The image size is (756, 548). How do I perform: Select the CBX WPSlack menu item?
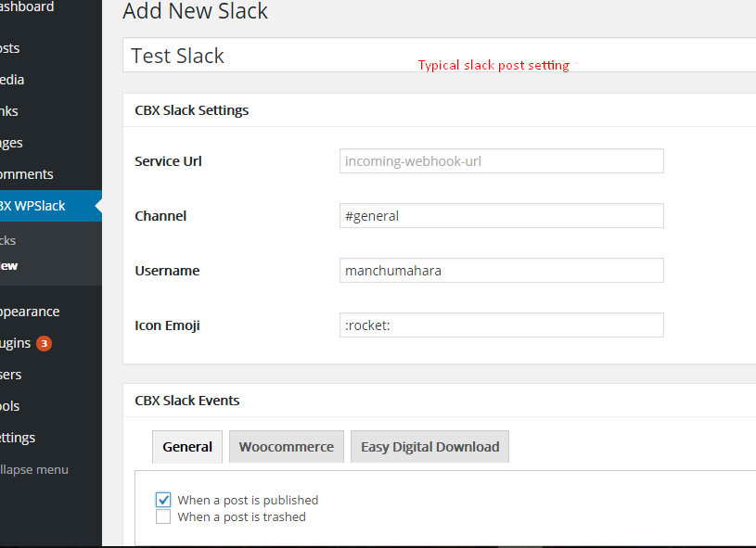pos(51,206)
